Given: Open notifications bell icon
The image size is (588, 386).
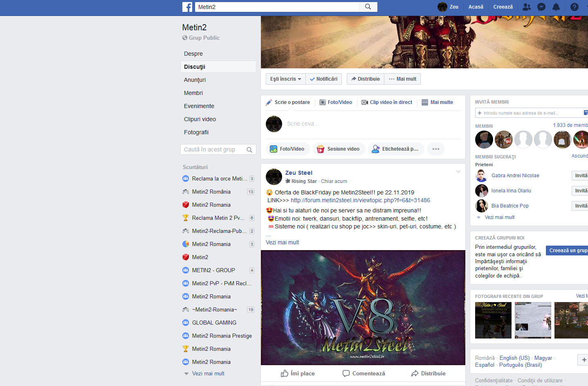Looking at the screenshot, I should click(556, 7).
